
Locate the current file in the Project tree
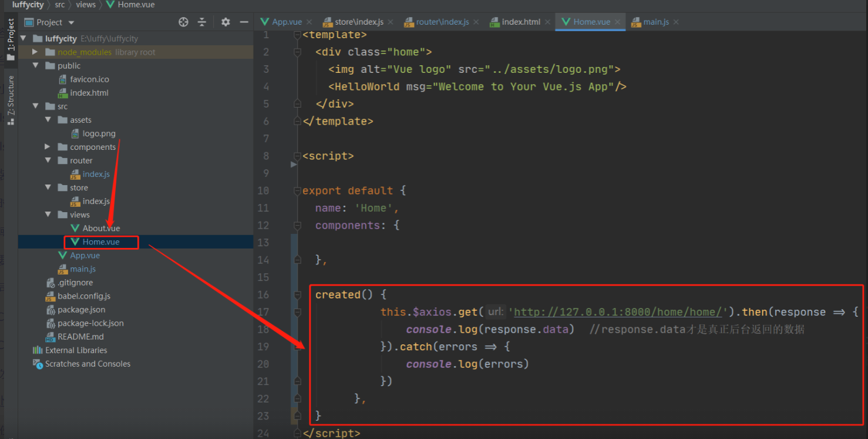(184, 22)
